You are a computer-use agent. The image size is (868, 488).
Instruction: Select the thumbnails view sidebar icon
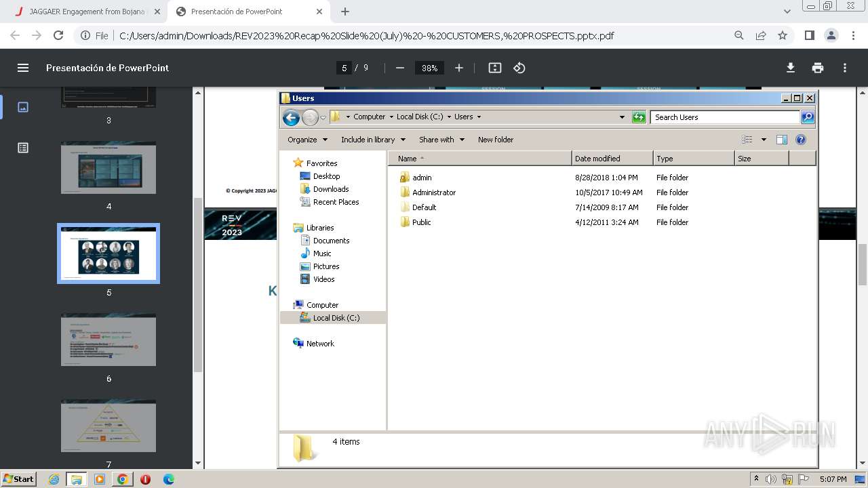pyautogui.click(x=23, y=107)
